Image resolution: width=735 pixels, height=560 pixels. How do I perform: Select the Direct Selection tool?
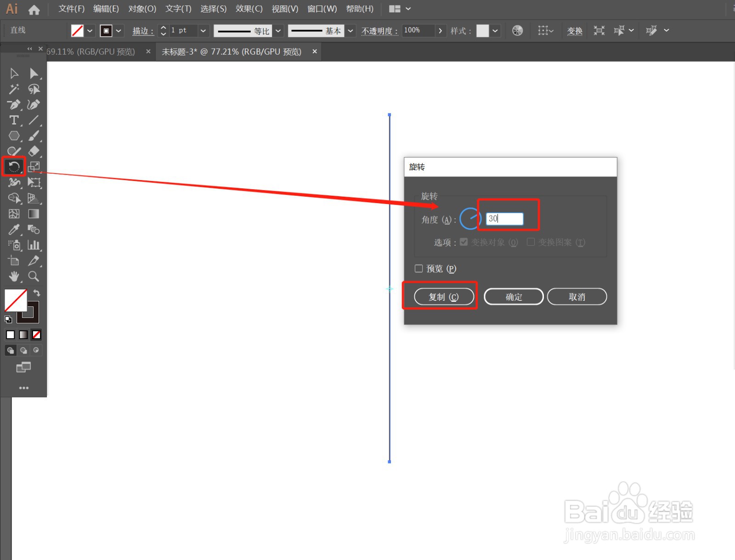34,74
